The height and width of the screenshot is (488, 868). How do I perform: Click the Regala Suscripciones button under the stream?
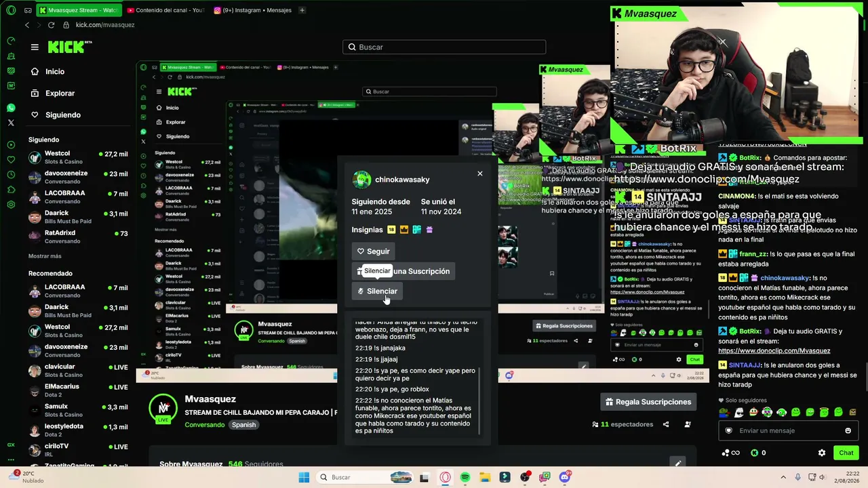click(x=649, y=402)
